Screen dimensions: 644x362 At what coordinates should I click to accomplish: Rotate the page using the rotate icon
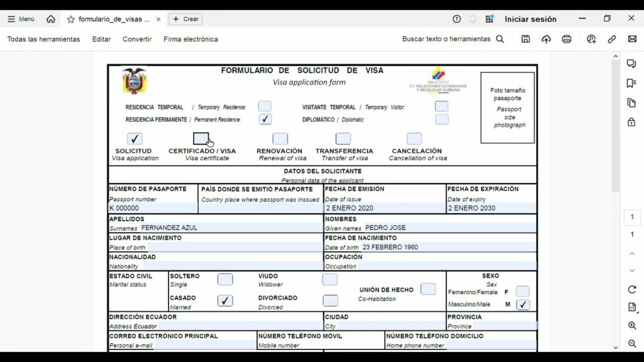point(632,290)
